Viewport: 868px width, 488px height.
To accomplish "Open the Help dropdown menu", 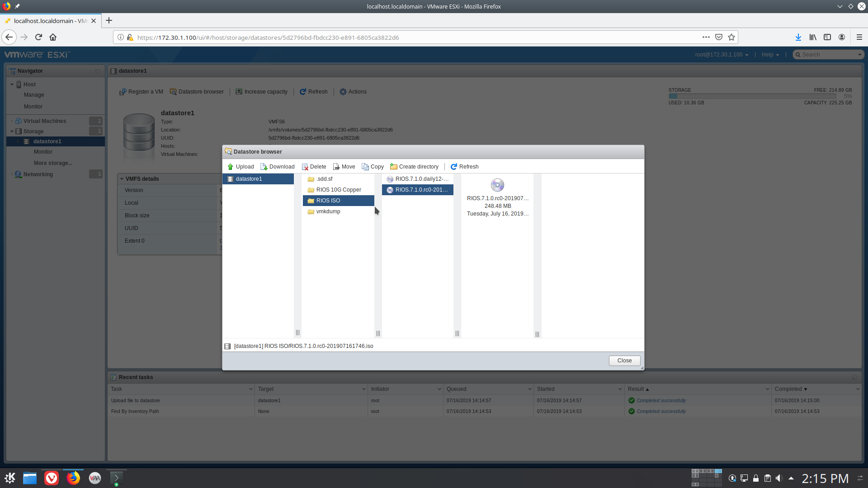I will pos(770,55).
